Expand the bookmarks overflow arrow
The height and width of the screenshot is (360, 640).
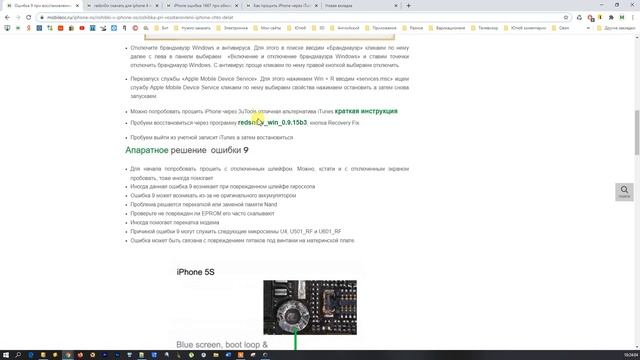pos(588,28)
